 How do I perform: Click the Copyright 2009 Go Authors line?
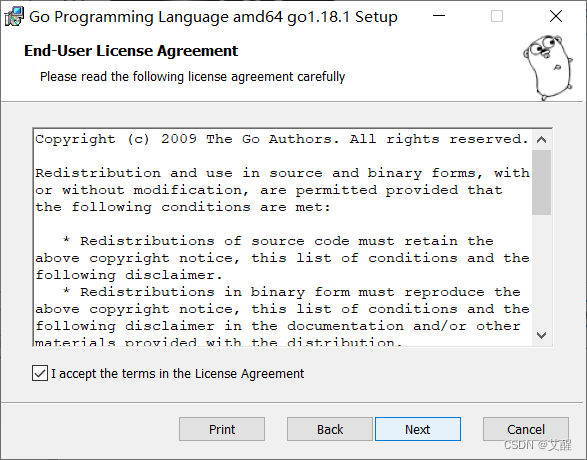pyautogui.click(x=282, y=139)
